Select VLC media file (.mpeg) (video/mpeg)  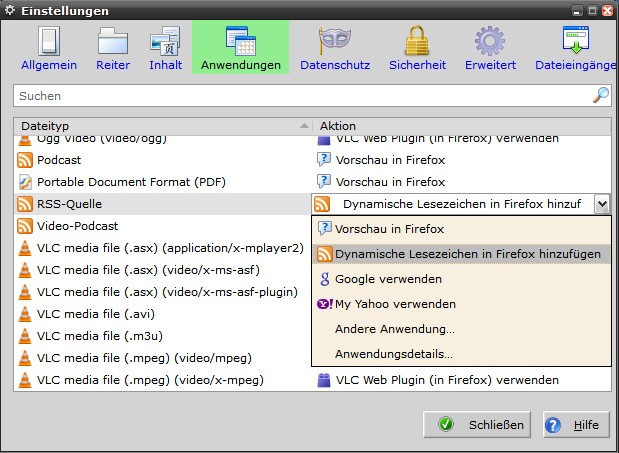coord(163,358)
